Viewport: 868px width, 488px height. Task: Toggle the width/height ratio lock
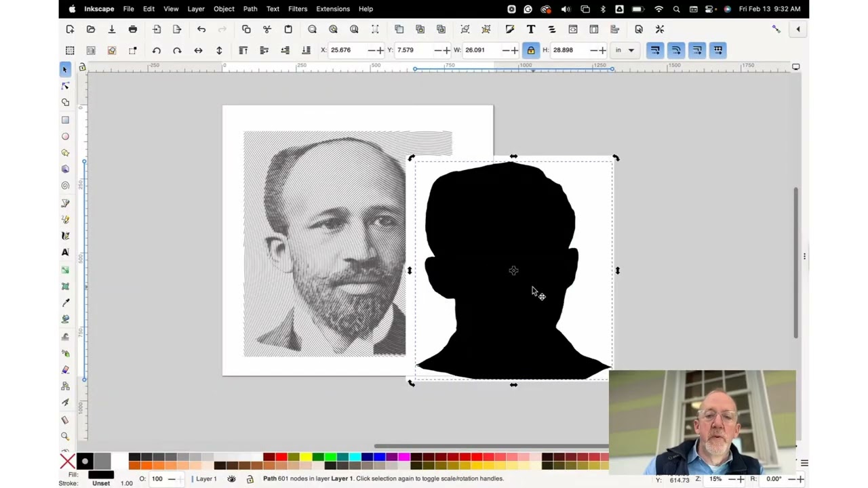531,50
